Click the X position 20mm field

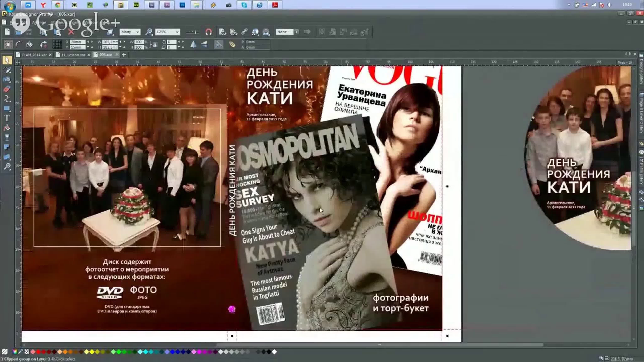78,42
